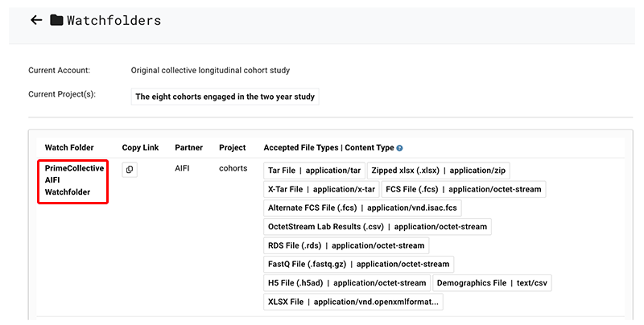Select the H5 File h5ad chip
The height and width of the screenshot is (325, 644).
click(x=346, y=283)
